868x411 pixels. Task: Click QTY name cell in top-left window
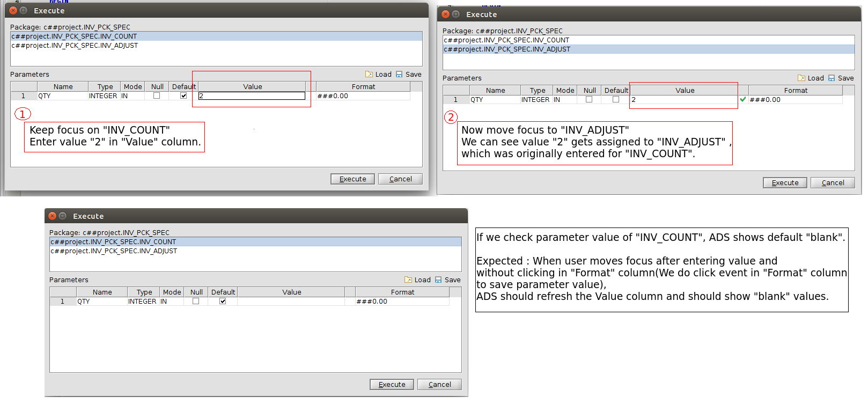[63, 96]
